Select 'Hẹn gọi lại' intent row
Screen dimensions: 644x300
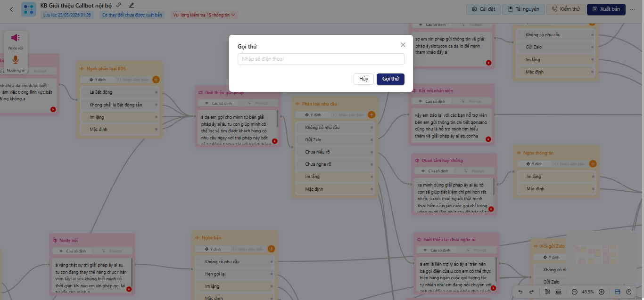(x=235, y=274)
